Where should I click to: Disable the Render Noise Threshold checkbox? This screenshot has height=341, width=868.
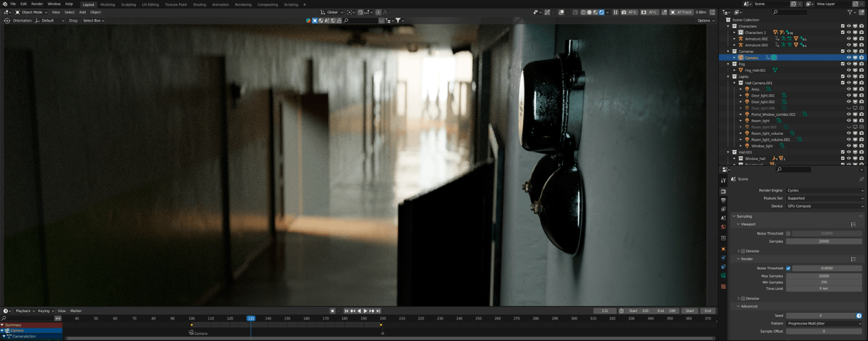(x=788, y=268)
